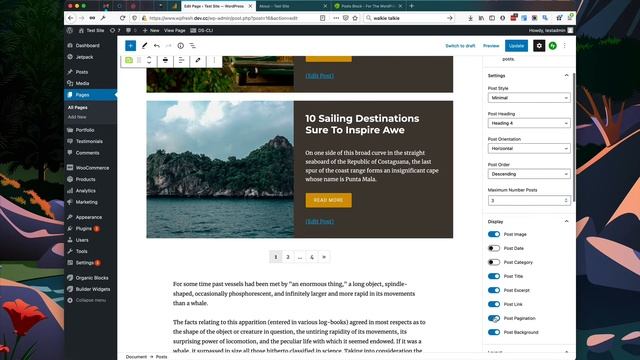Toggle the Post Title switch
Image resolution: width=640 pixels, height=360 pixels.
pyautogui.click(x=494, y=276)
